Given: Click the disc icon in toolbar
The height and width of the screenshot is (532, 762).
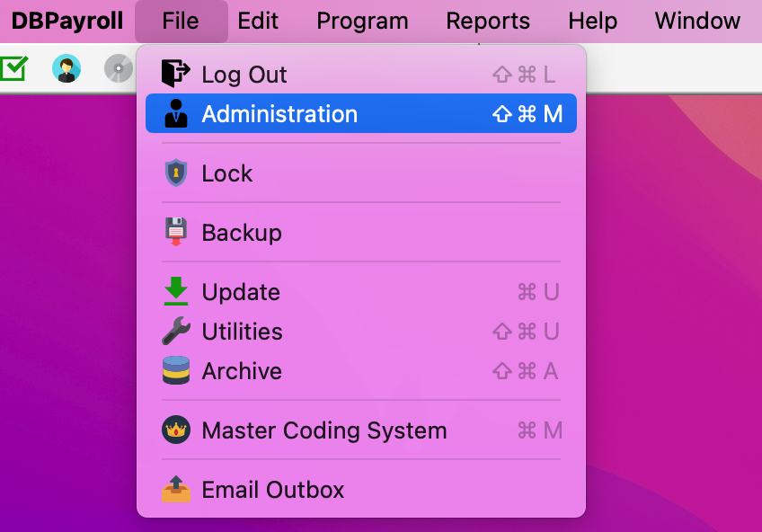Looking at the screenshot, I should [x=118, y=68].
